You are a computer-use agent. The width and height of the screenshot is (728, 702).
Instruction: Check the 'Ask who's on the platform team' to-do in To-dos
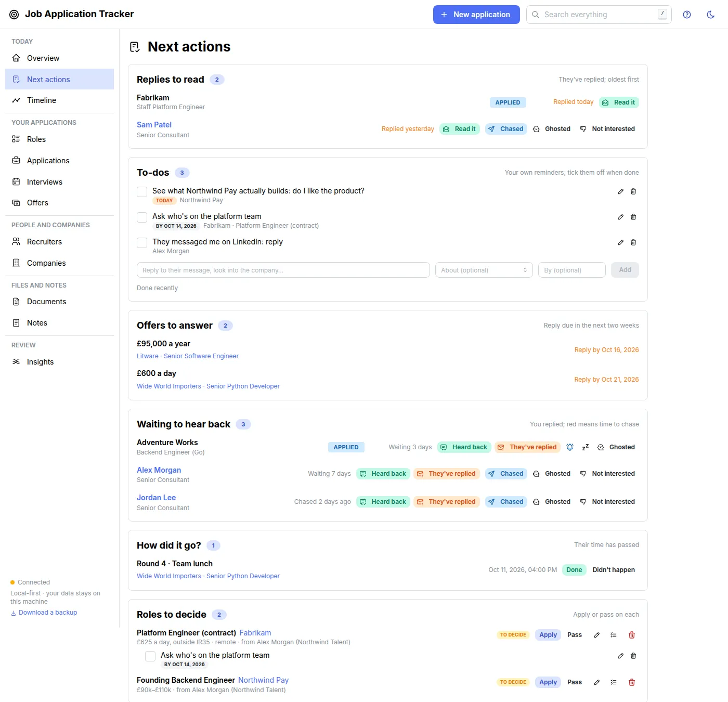142,217
